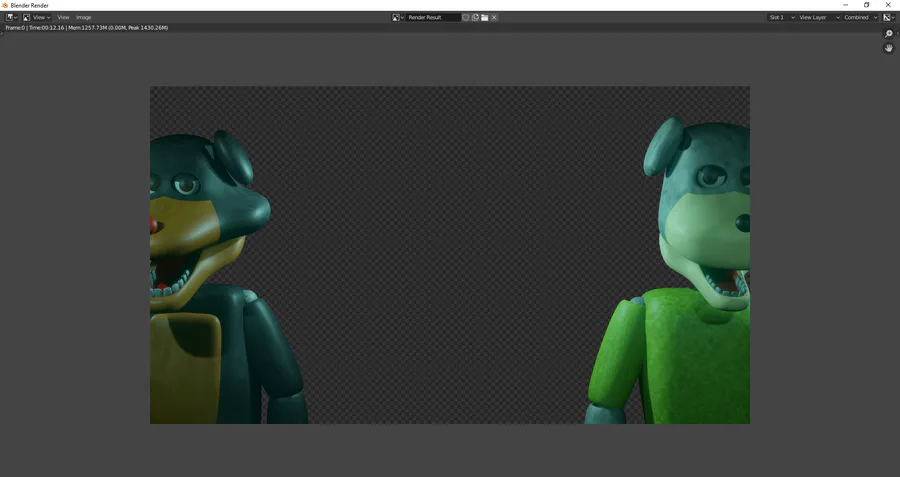Click the pan hand gizmo
The width and height of the screenshot is (900, 477).
pos(889,48)
